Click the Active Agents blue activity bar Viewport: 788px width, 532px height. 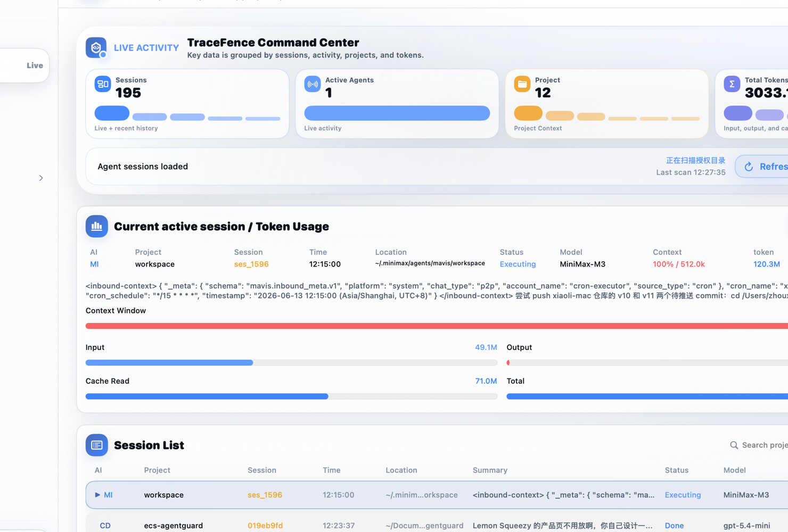pos(397,113)
